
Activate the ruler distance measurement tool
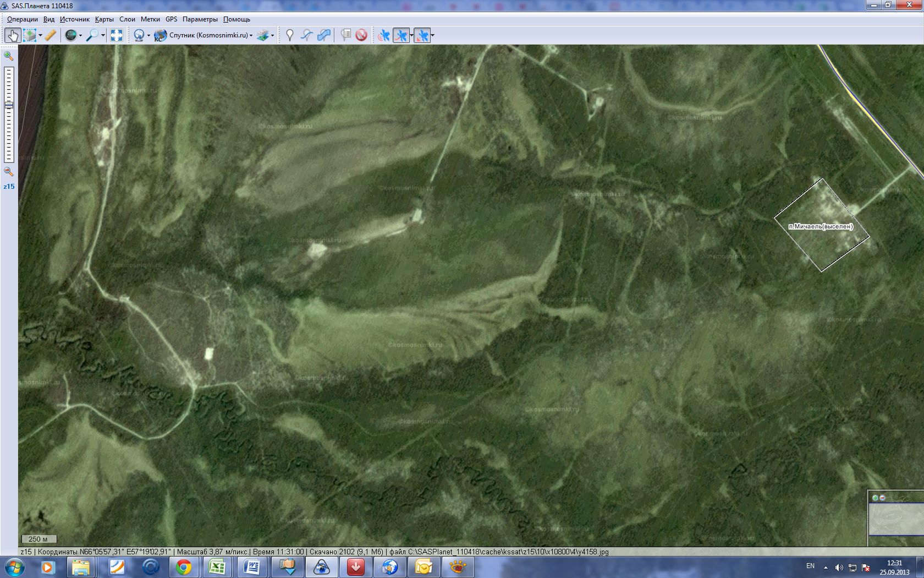click(50, 35)
